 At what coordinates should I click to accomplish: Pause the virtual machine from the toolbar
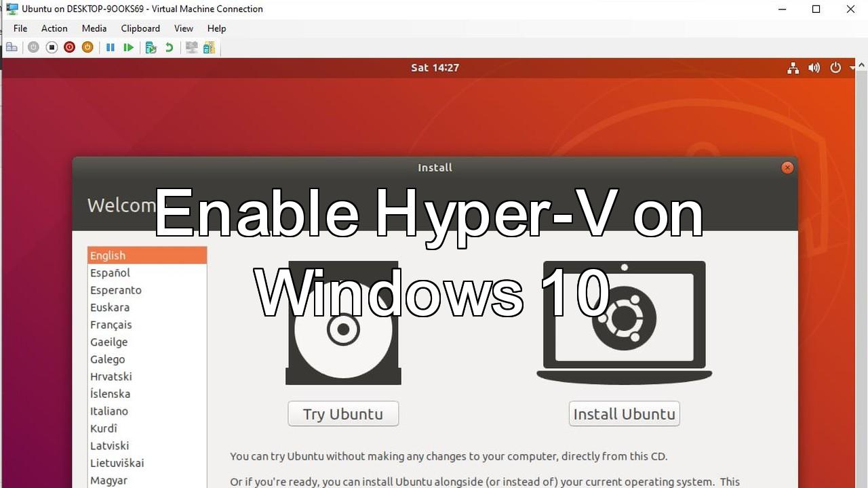110,47
